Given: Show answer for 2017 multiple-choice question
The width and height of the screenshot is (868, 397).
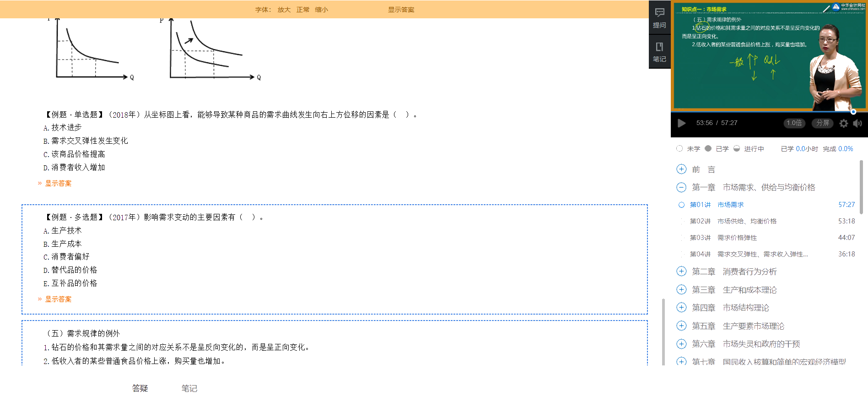Looking at the screenshot, I should (x=58, y=299).
